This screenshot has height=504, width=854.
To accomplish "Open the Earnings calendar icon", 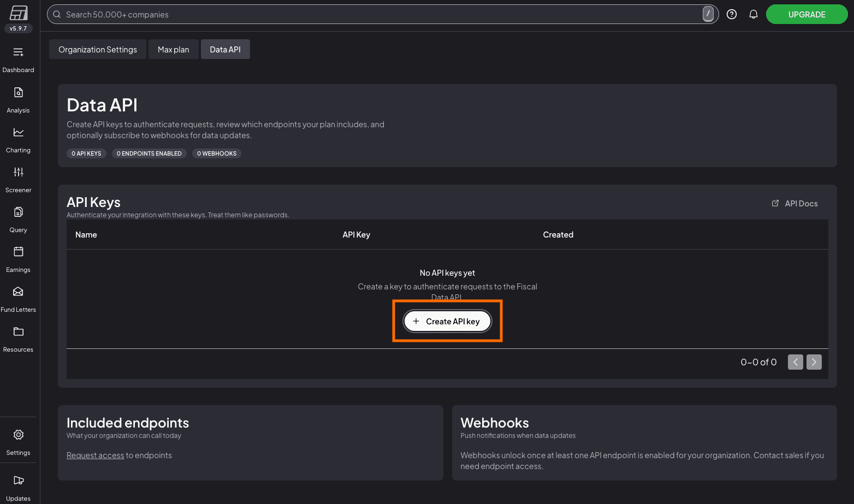I will 19,252.
